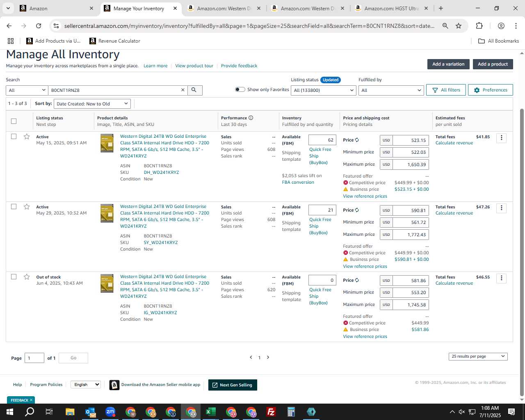This screenshot has width=525, height=420.
Task: Open Zoom from the Windows taskbar
Action: [110, 412]
